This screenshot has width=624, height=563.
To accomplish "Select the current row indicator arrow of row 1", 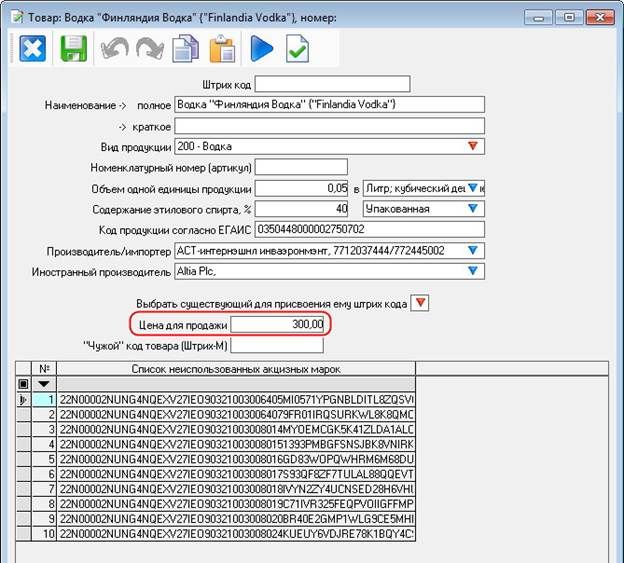I will 23,399.
